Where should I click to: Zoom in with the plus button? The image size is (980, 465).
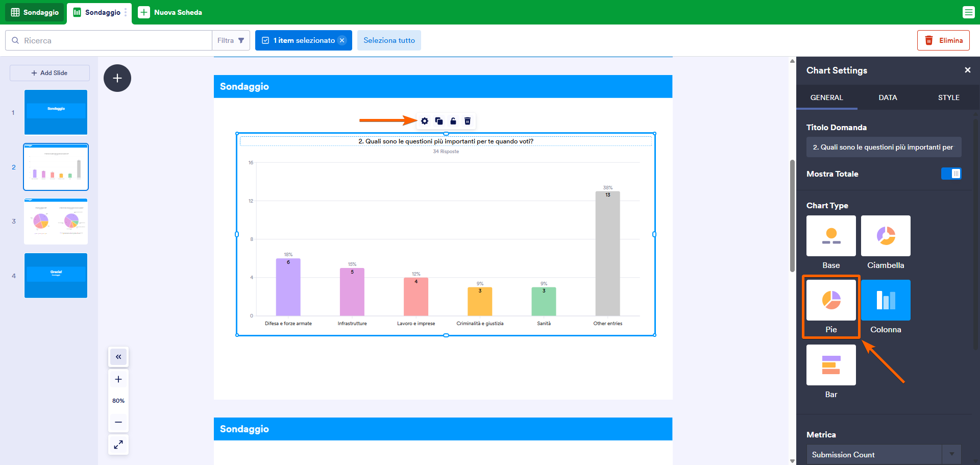point(118,379)
